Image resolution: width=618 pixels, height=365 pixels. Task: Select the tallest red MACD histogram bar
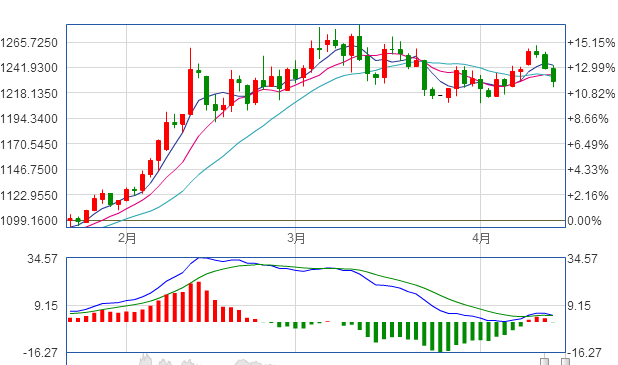(x=199, y=302)
